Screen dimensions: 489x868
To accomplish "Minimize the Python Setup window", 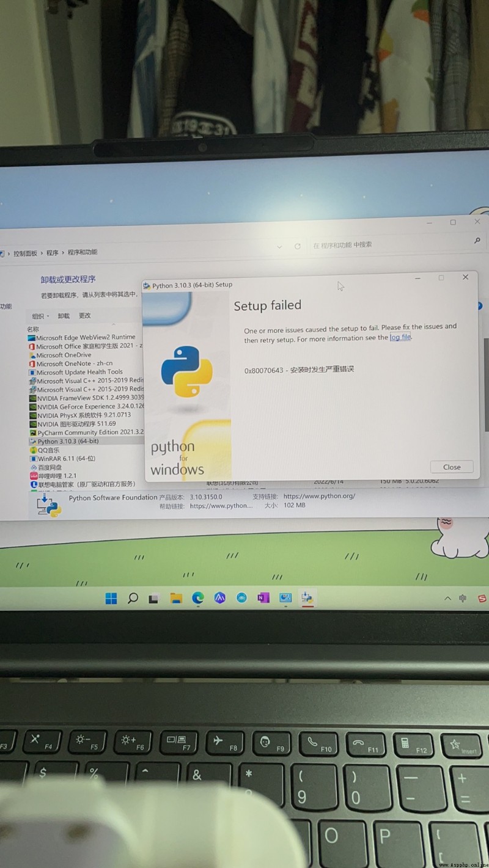I will pos(418,278).
